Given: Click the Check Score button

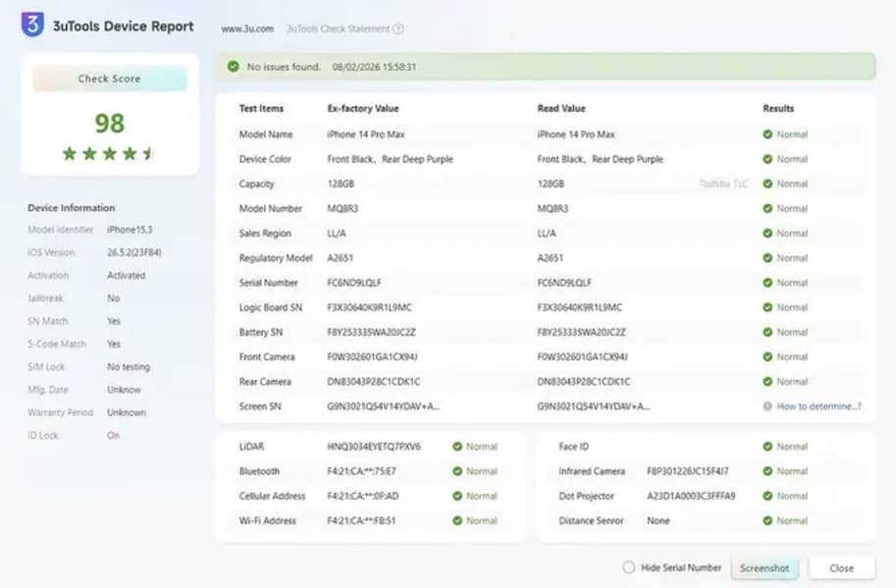Looking at the screenshot, I should click(109, 79).
